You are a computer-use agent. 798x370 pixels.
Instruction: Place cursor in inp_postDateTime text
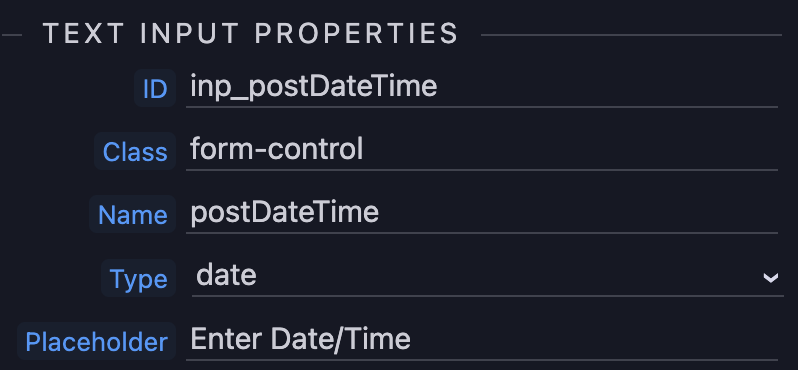point(314,86)
